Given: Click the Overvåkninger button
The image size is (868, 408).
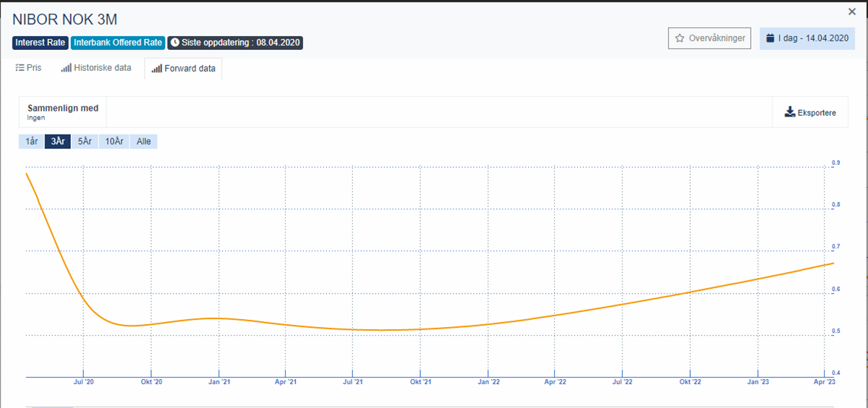Looking at the screenshot, I should pyautogui.click(x=710, y=38).
